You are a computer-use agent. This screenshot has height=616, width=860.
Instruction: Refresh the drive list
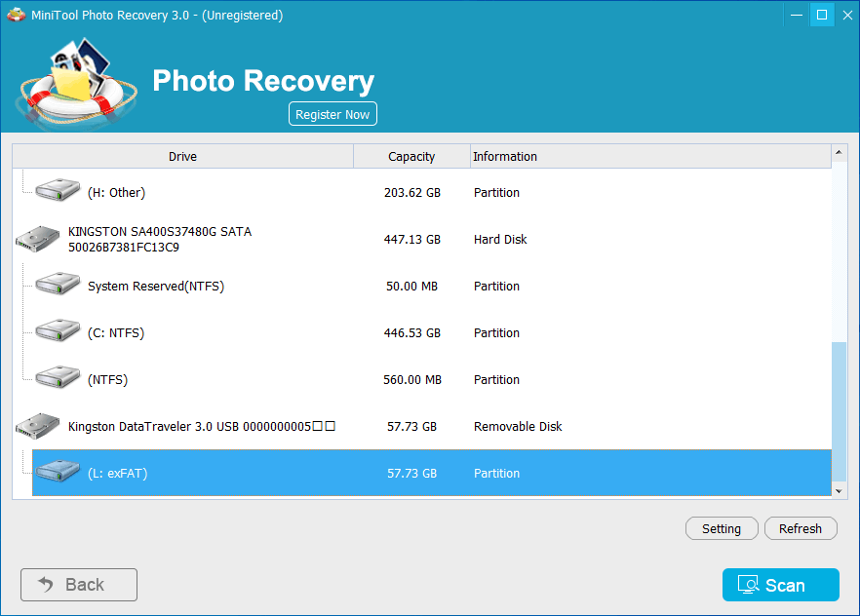tap(801, 528)
